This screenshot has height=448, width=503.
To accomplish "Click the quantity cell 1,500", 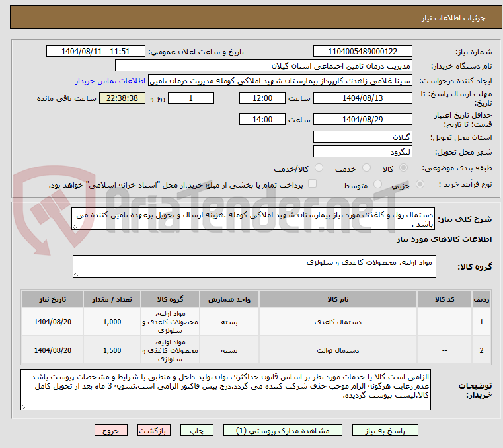I will [112, 350].
